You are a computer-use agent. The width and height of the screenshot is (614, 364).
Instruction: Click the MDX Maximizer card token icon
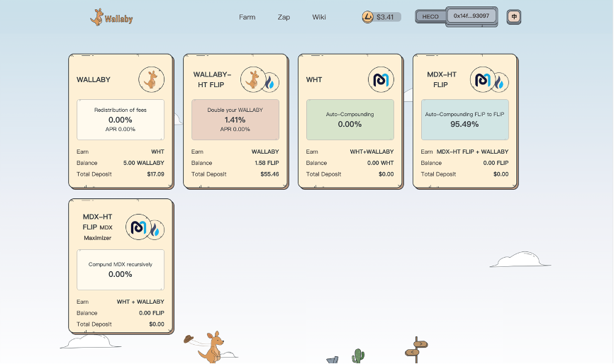[145, 227]
